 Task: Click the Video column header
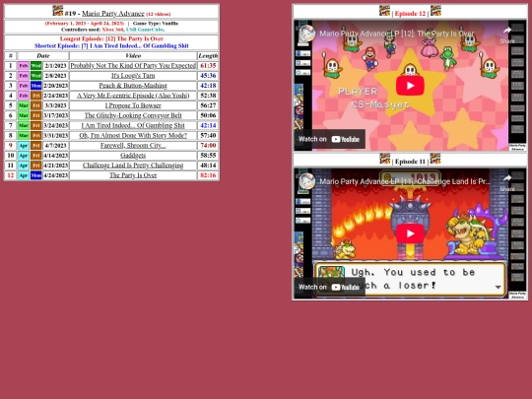133,55
